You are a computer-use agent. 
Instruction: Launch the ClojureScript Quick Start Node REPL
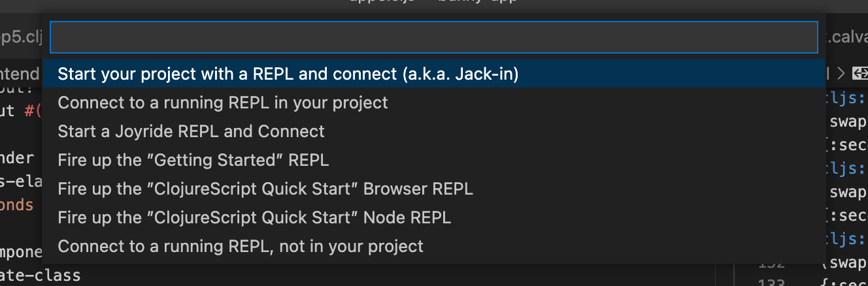point(254,217)
